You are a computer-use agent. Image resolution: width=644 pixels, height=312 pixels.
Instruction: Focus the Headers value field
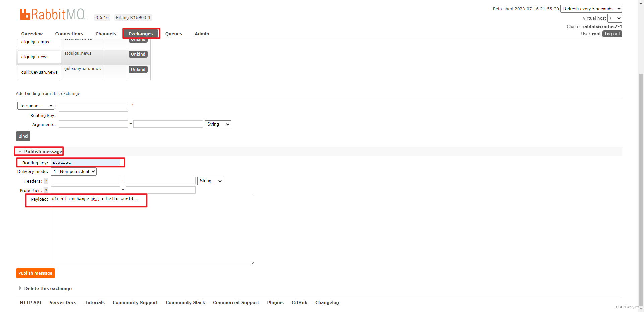pos(160,181)
